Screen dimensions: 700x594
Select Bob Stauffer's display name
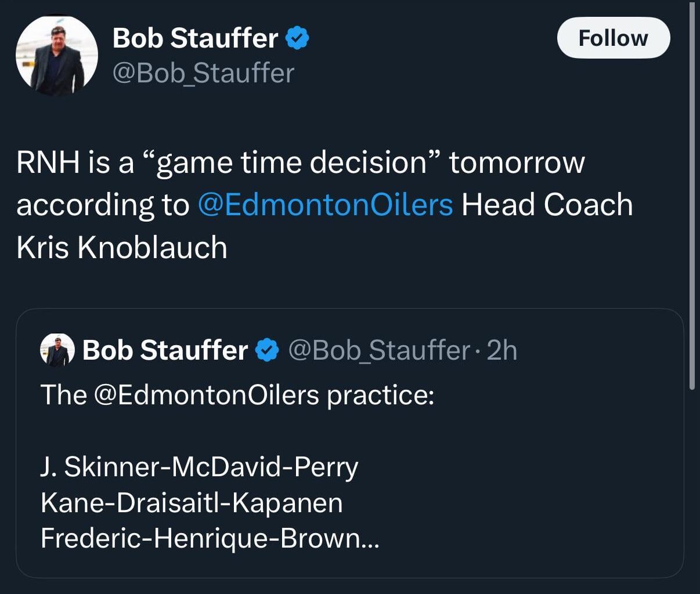tap(196, 38)
